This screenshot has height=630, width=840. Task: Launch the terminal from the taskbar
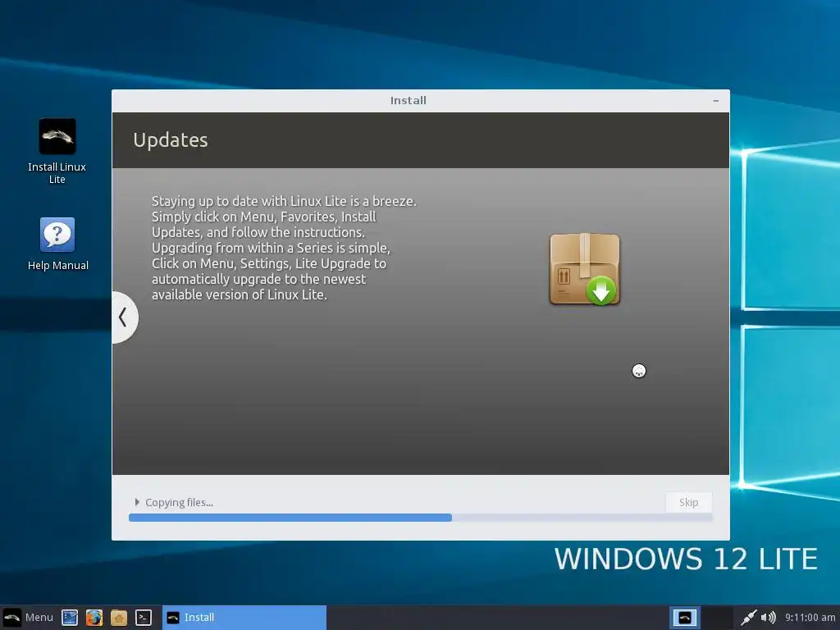click(143, 618)
